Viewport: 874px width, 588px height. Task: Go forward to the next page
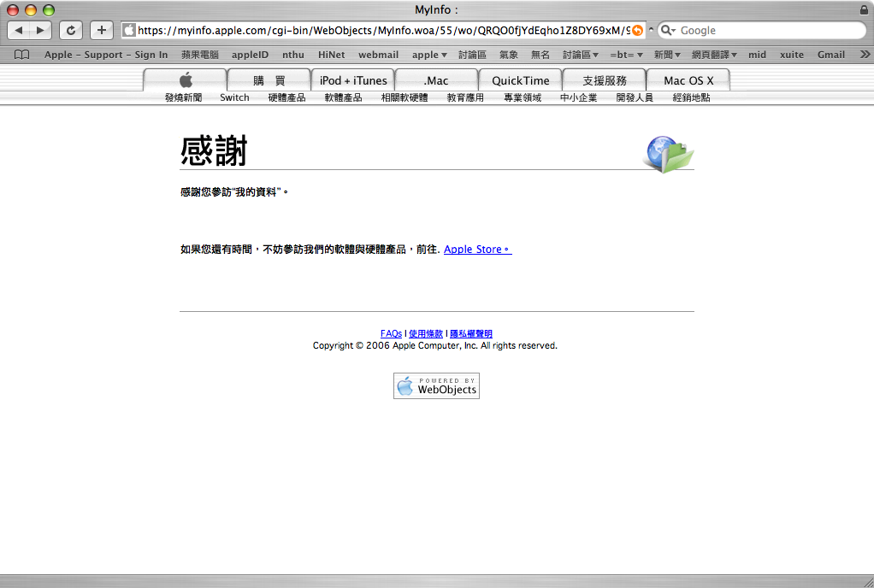(x=41, y=30)
